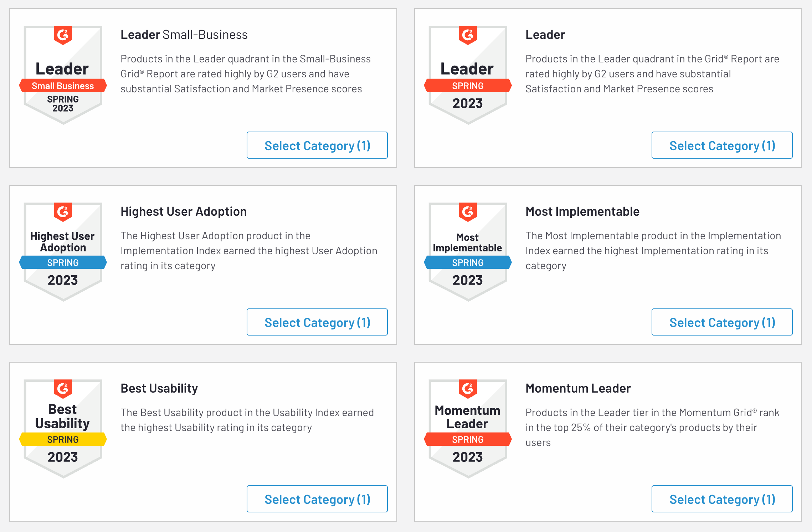Click the Best Usability badge
Viewport: 812px width, 532px height.
[63, 429]
